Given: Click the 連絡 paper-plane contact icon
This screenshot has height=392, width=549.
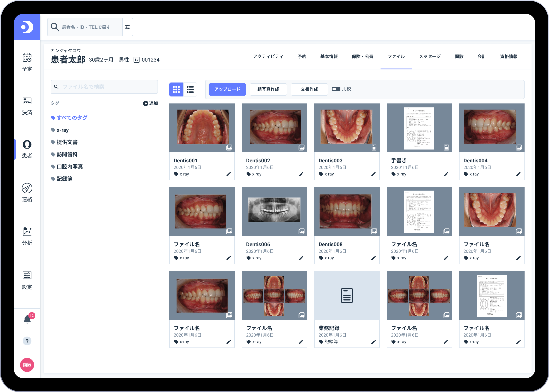Looking at the screenshot, I should (27, 188).
